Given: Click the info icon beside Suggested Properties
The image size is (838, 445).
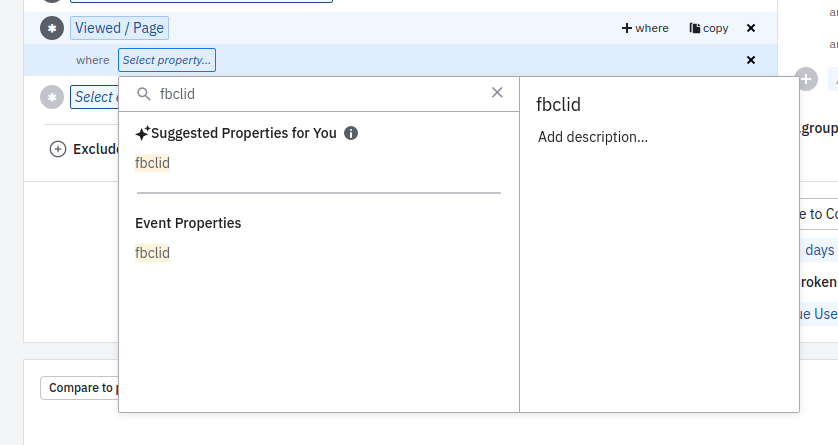Looking at the screenshot, I should (351, 133).
